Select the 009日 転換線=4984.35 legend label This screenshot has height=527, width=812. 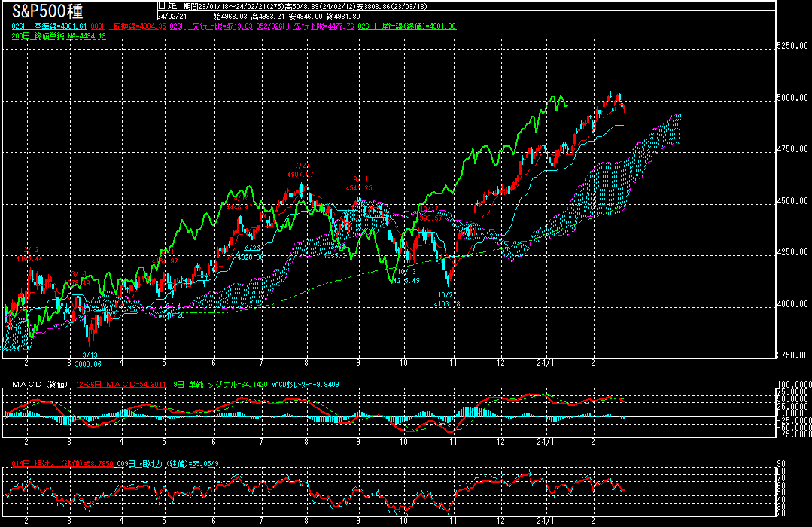tap(129, 26)
